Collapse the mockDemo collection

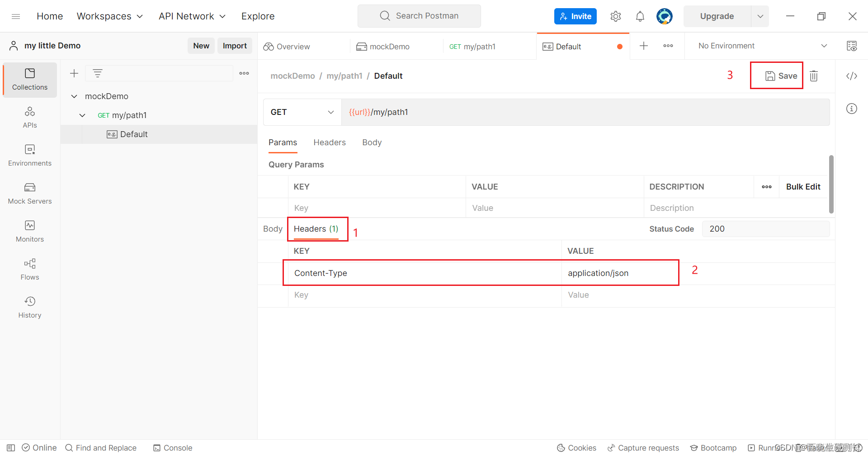point(74,96)
